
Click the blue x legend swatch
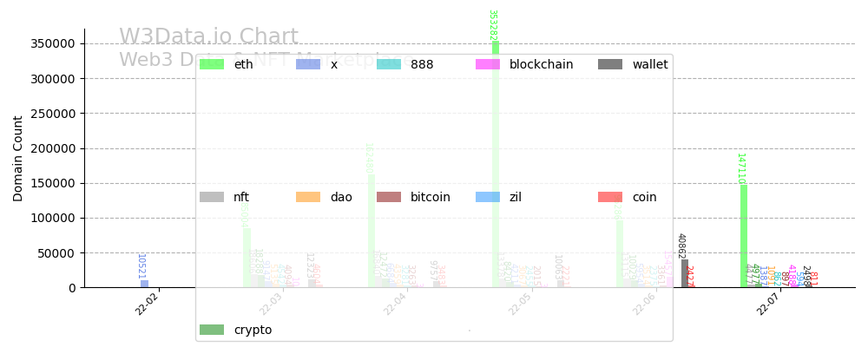point(308,64)
